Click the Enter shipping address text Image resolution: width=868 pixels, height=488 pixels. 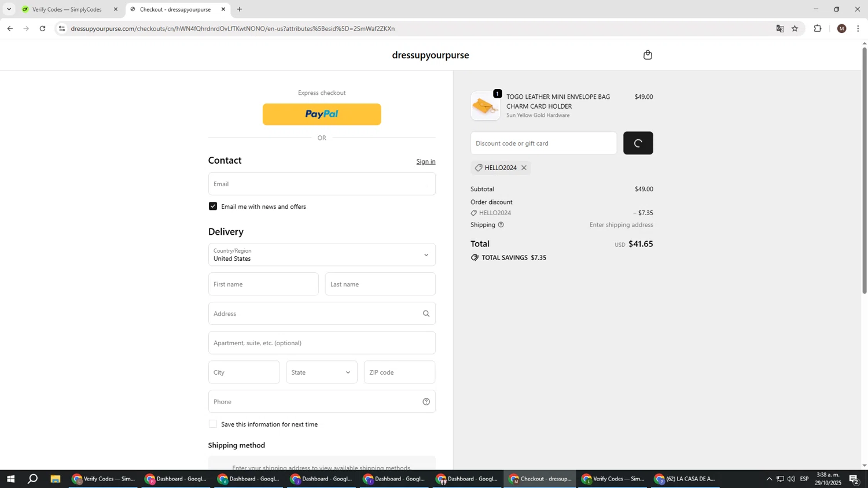coord(621,225)
